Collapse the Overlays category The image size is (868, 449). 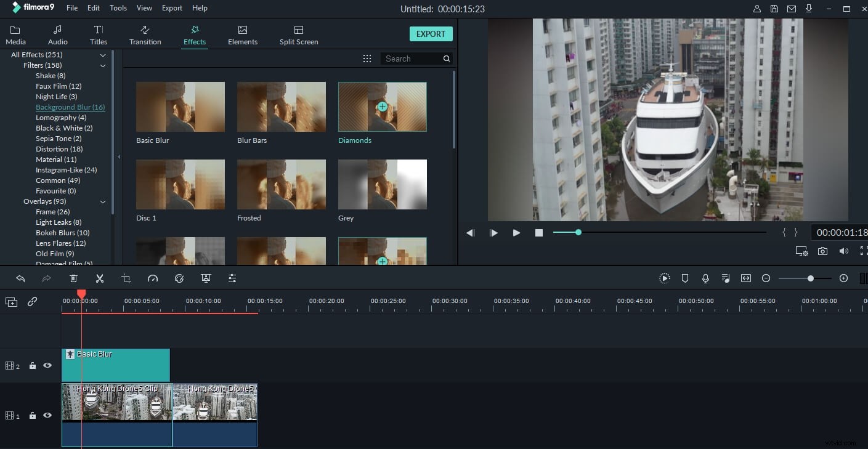(103, 201)
